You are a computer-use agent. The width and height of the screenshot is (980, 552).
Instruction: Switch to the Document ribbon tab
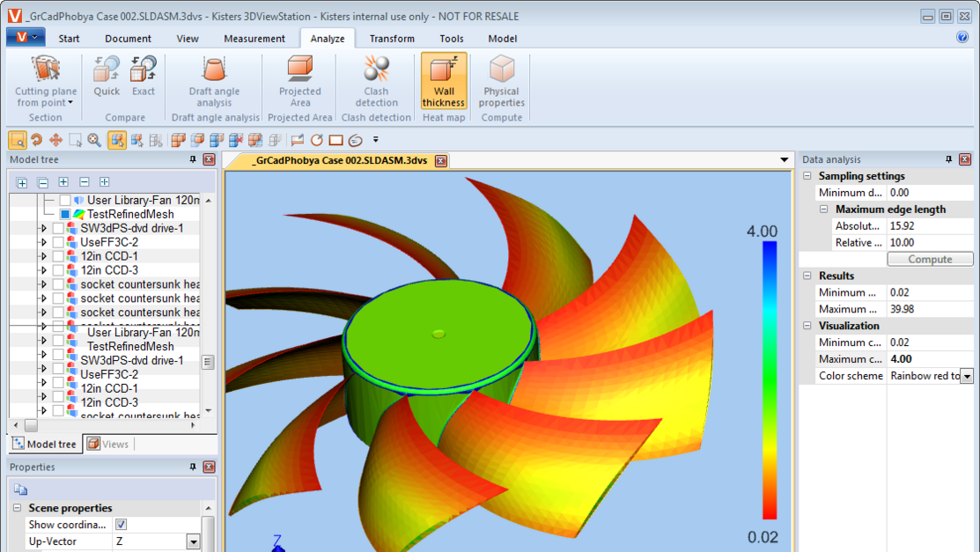point(129,39)
